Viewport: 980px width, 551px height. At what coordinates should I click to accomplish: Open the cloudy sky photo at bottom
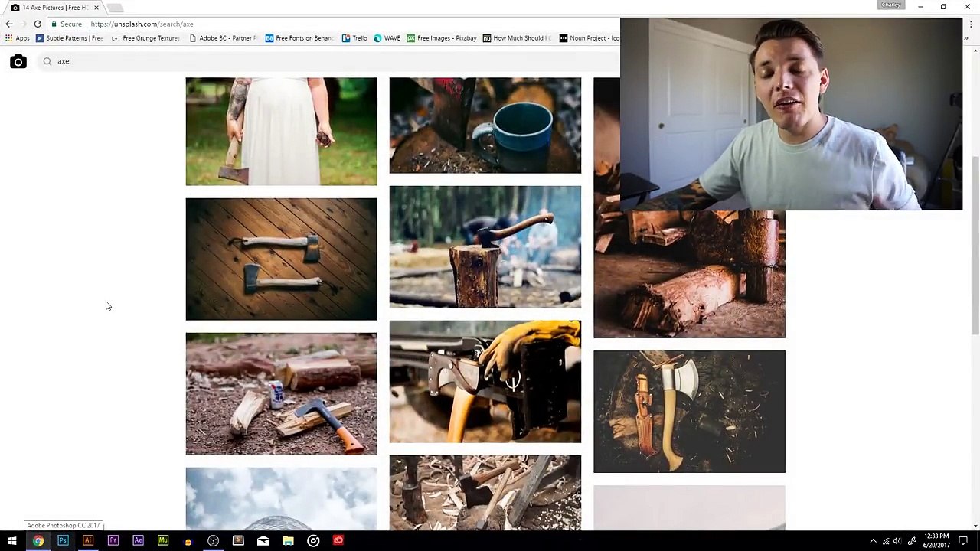281,498
